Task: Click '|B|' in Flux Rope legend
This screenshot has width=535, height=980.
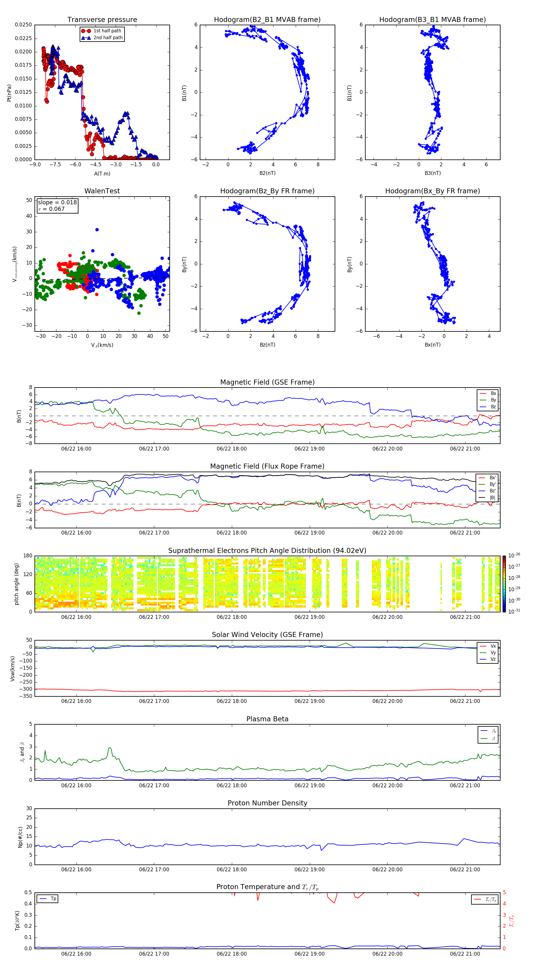Action: coord(492,498)
